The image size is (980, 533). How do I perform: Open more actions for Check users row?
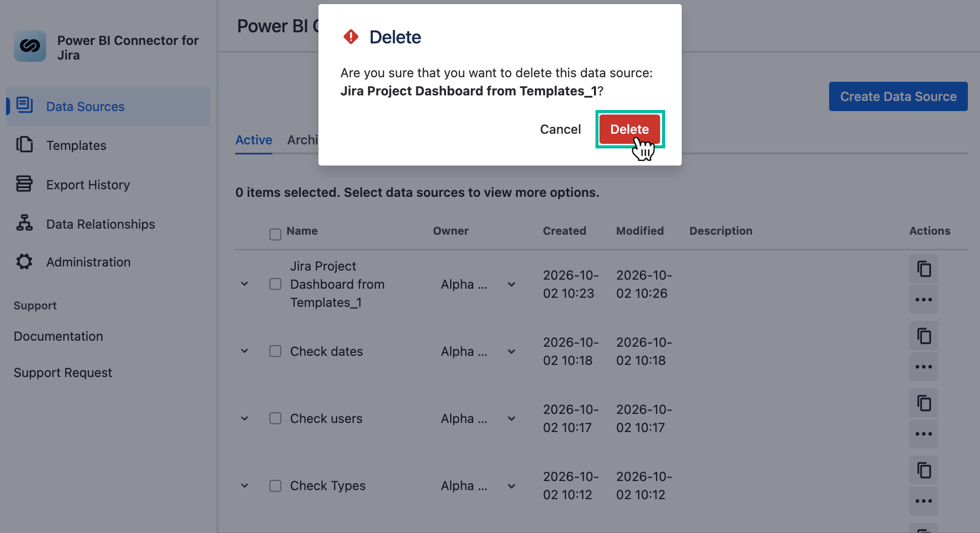923,434
